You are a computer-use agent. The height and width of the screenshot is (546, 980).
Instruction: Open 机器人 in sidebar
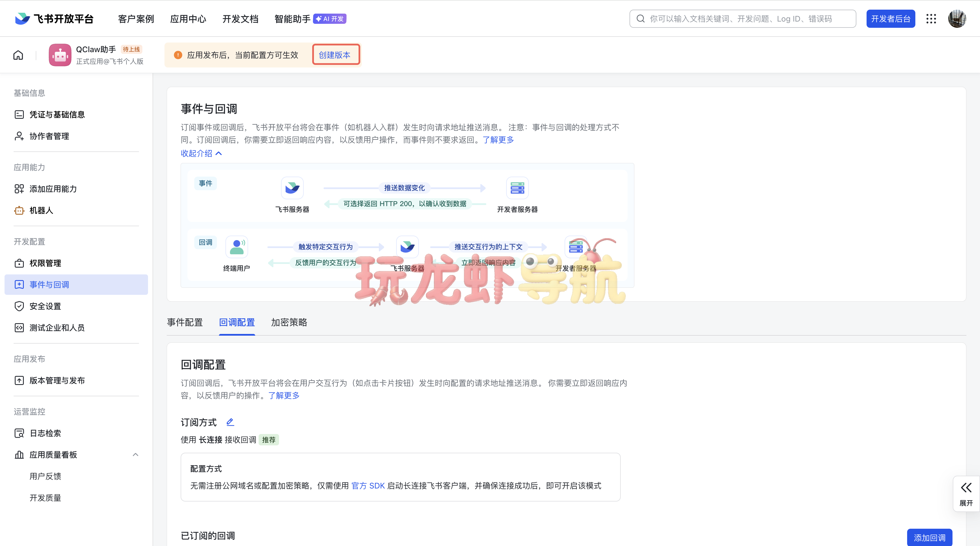click(76, 210)
